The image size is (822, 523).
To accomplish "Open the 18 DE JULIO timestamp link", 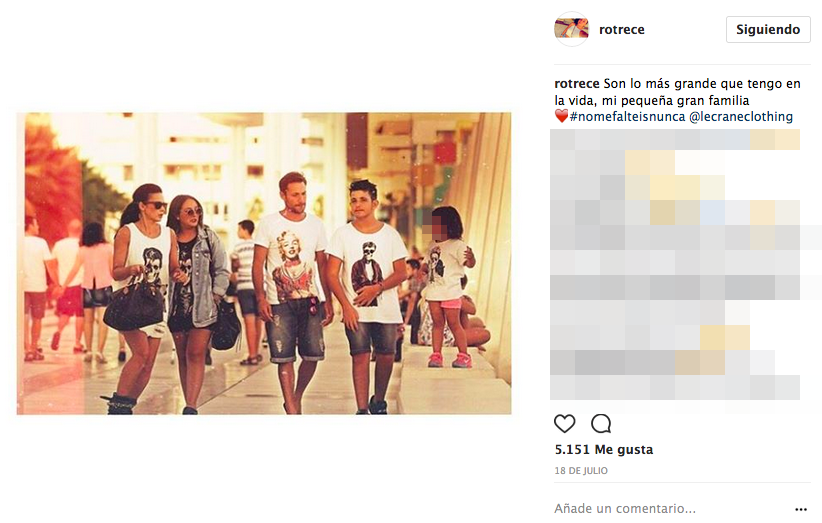I will tap(581, 471).
